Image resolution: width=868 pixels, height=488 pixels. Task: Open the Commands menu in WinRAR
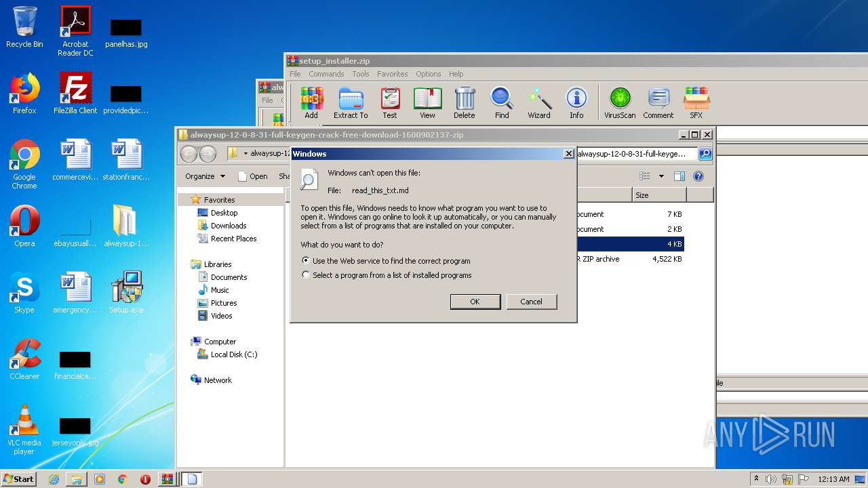[x=326, y=74]
